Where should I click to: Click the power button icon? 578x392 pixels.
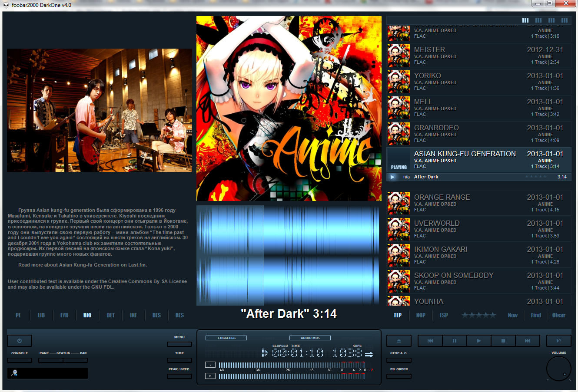tap(20, 341)
